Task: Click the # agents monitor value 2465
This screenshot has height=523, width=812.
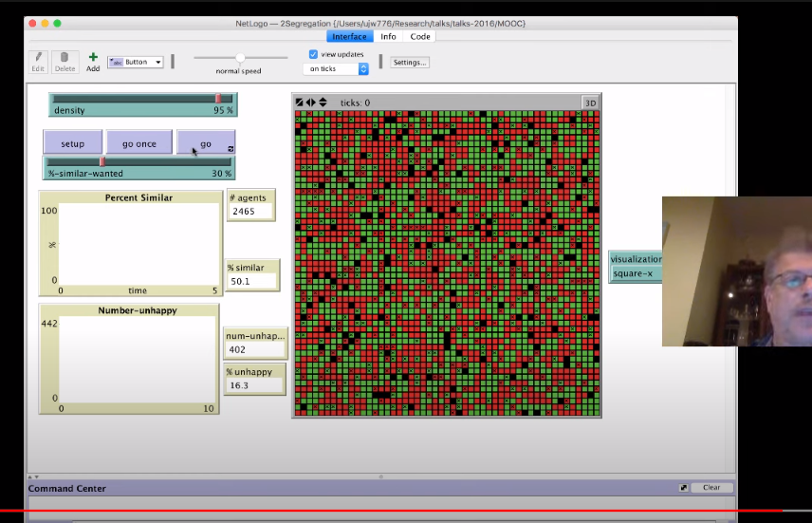Action: tap(250, 211)
